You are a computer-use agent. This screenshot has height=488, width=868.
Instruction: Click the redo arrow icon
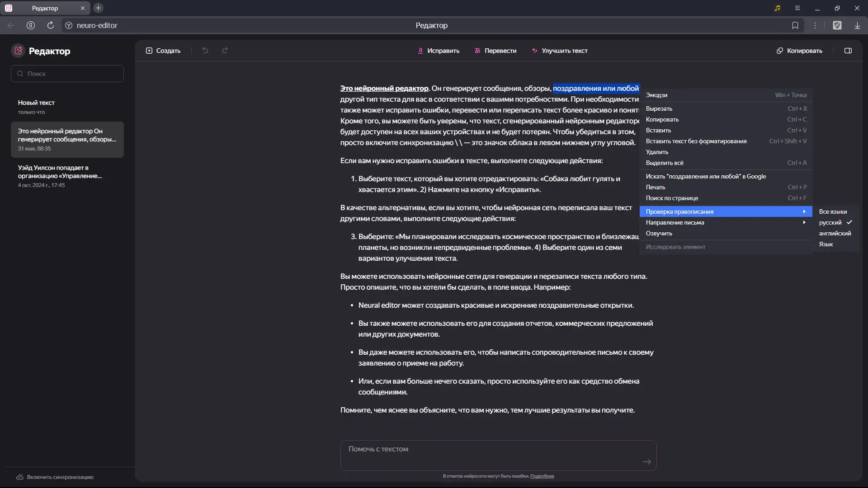click(x=225, y=51)
